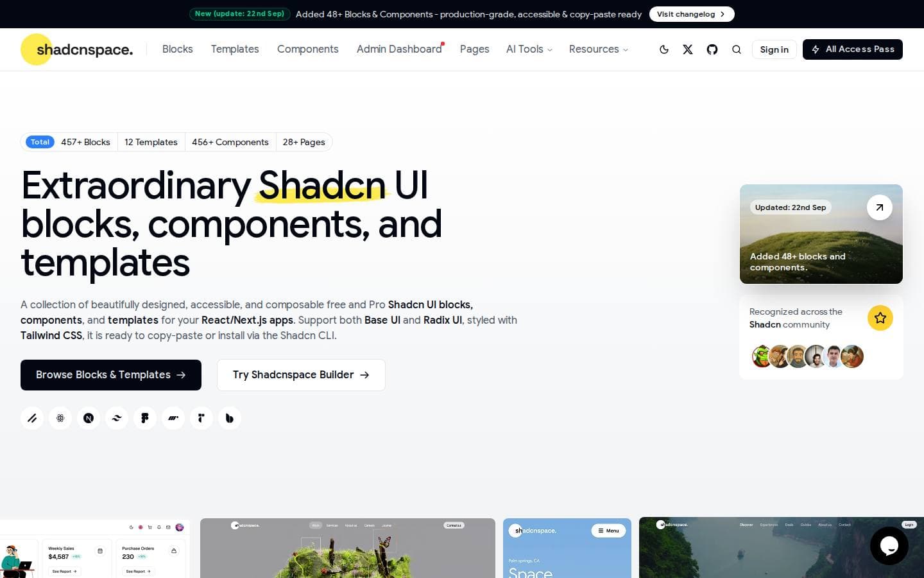Open the blue Space template preview
The height and width of the screenshot is (578, 924).
tap(567, 548)
